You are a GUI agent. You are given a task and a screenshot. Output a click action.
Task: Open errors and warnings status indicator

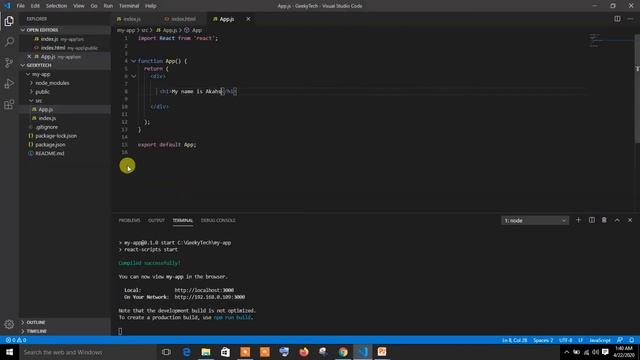tap(16, 340)
